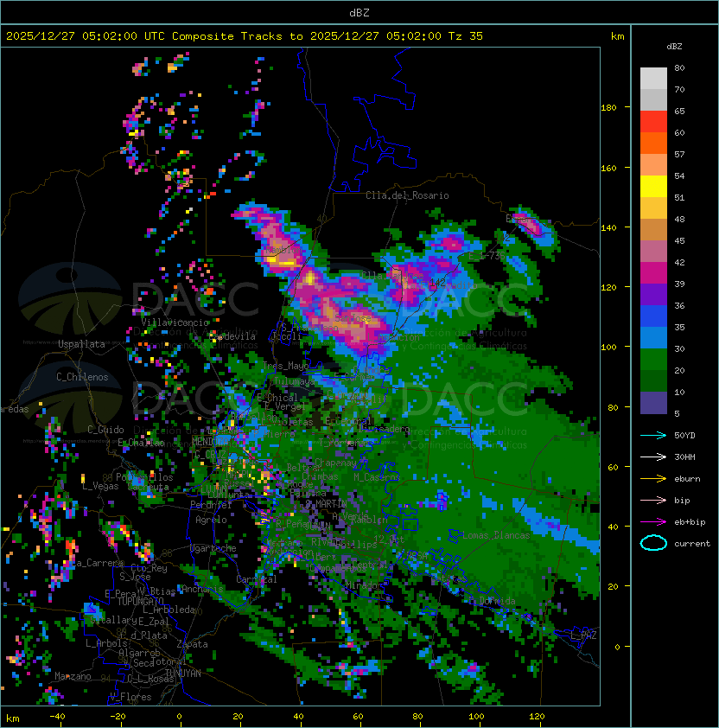Click the '30HM' legend label
This screenshot has height=728, width=719.
(x=684, y=457)
